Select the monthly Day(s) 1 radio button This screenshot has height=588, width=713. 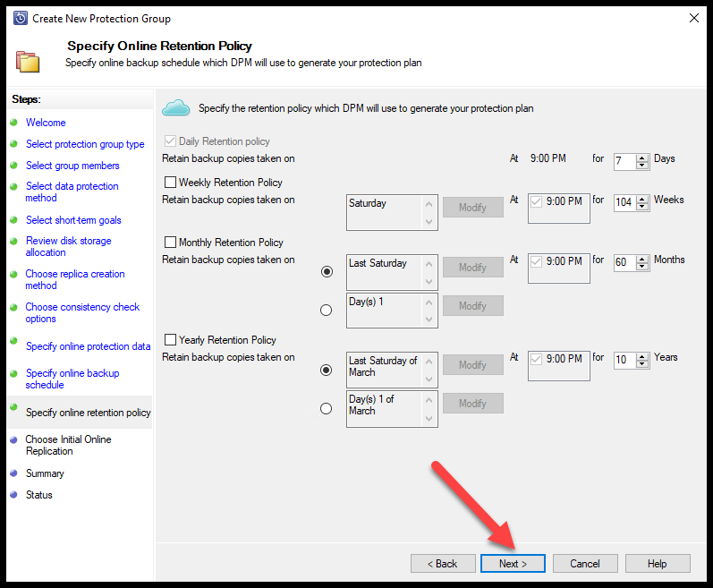tap(326, 311)
